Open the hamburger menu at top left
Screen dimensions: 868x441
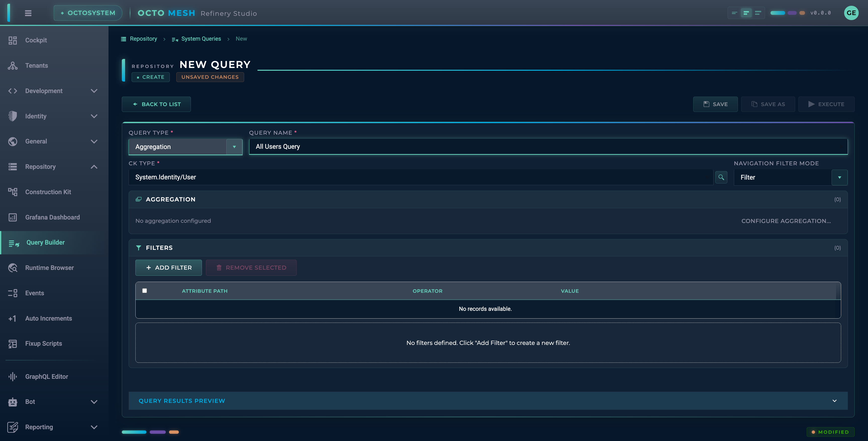coord(28,13)
